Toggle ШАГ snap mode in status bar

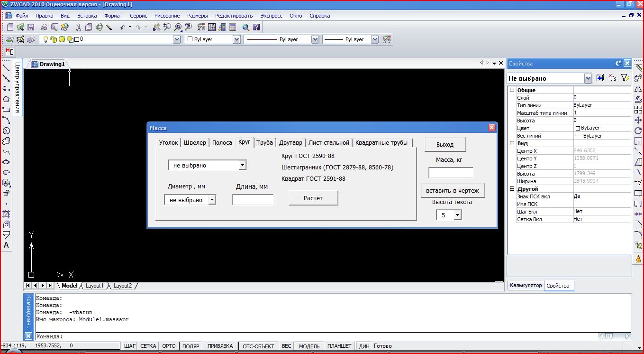click(129, 346)
